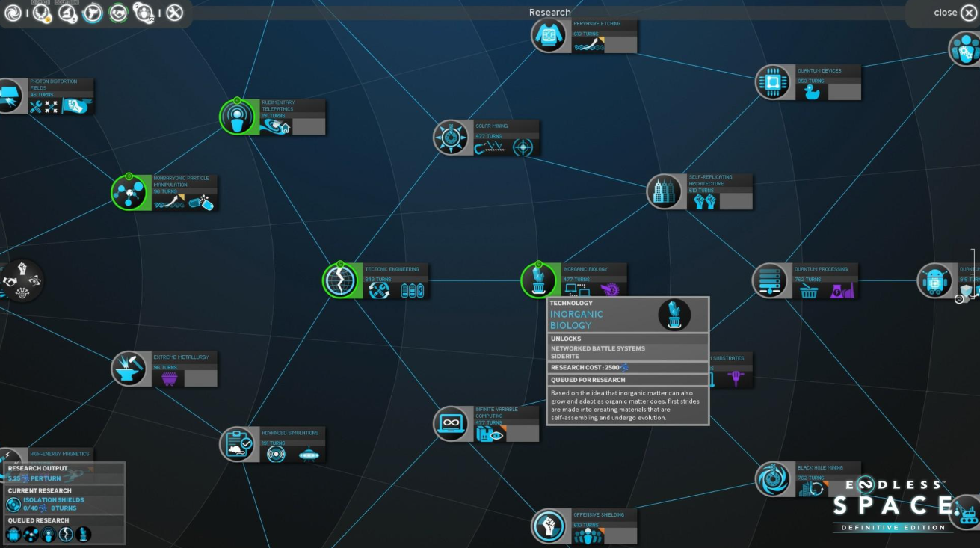980x548 pixels.
Task: Click the empire laurel icon showing mood
Action: coord(41,13)
